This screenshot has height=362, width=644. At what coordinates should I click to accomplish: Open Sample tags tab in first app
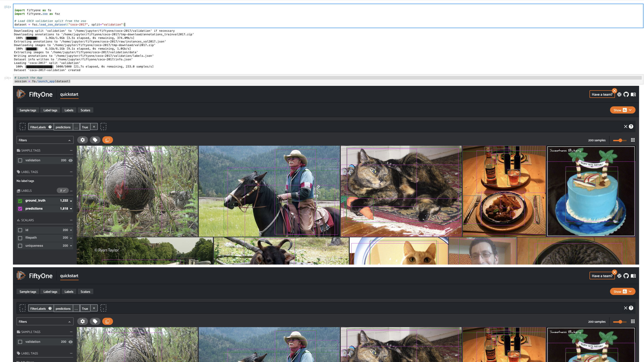pos(28,110)
